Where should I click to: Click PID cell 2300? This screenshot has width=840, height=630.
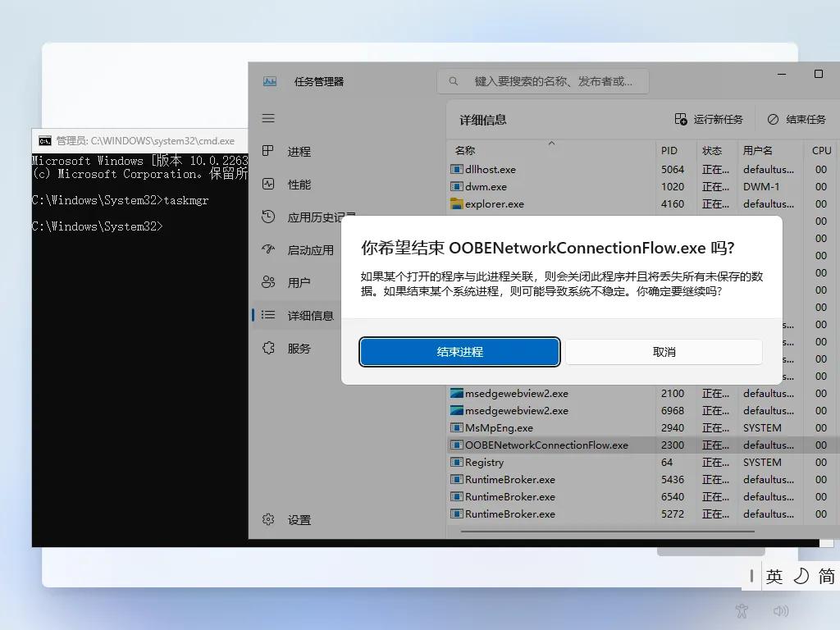coord(673,445)
